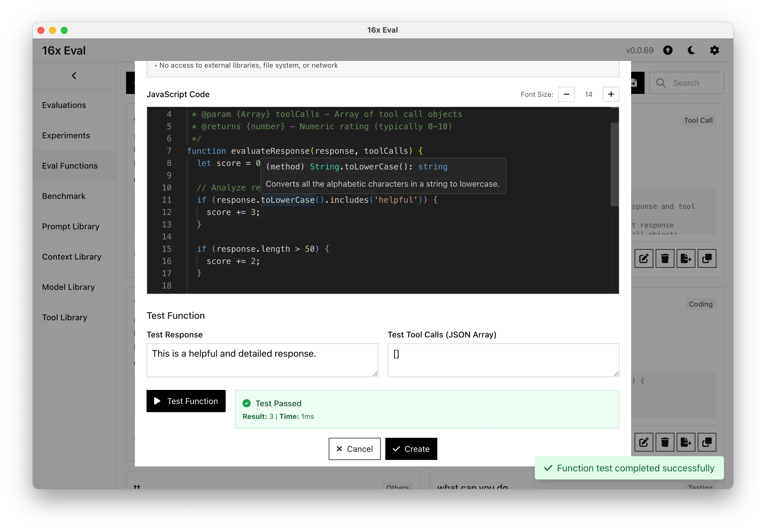Duplicate the Coding function card
The image size is (766, 532).
707,442
